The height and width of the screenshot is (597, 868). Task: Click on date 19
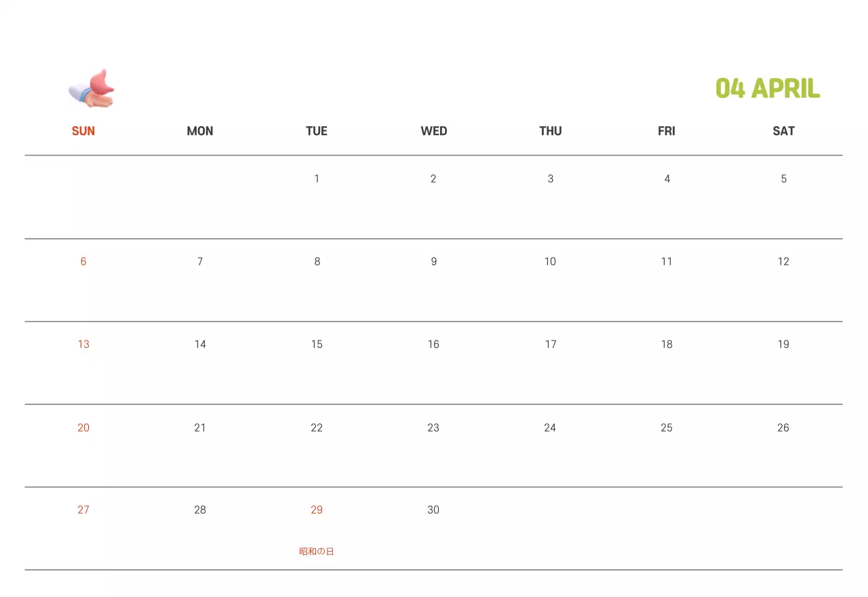tap(783, 345)
